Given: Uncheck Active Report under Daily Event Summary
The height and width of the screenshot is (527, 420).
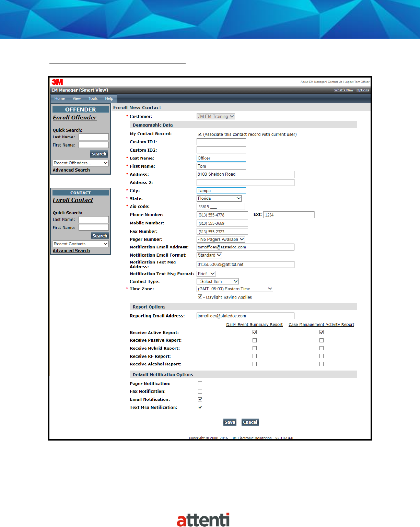Looking at the screenshot, I should (255, 332).
